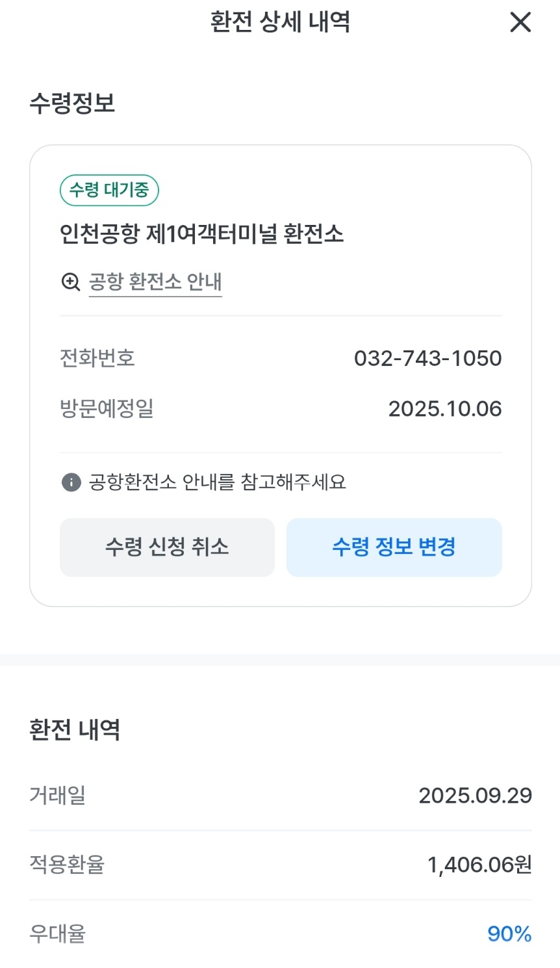Tap the 환전 상세 내역 page title
This screenshot has height=968, width=560.
280,22
